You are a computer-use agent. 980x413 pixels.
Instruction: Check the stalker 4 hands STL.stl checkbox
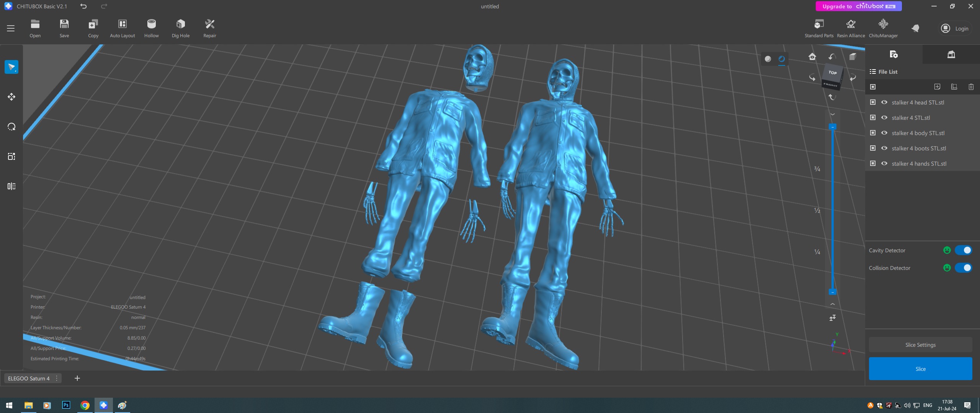(x=873, y=163)
